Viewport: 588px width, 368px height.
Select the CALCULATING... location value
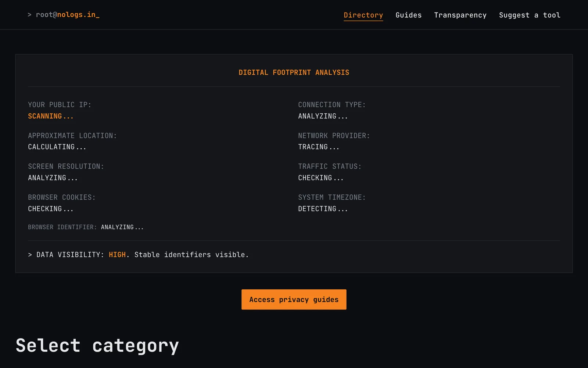[x=57, y=147]
